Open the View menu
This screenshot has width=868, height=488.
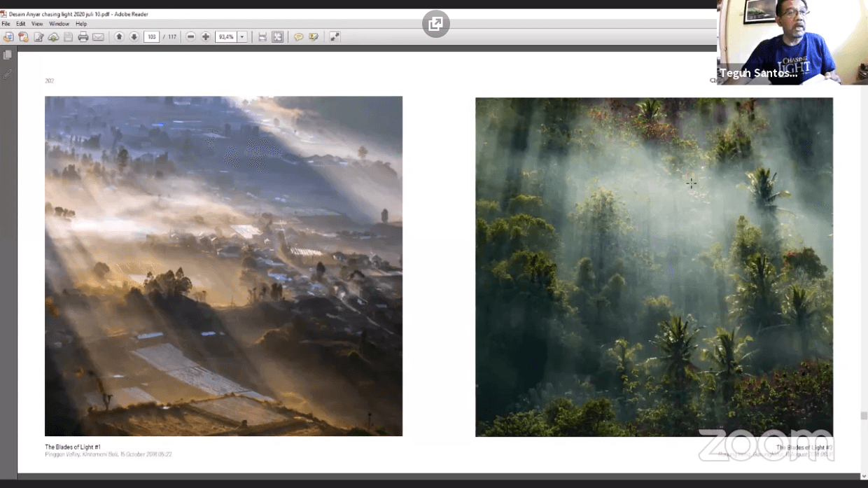tap(37, 24)
